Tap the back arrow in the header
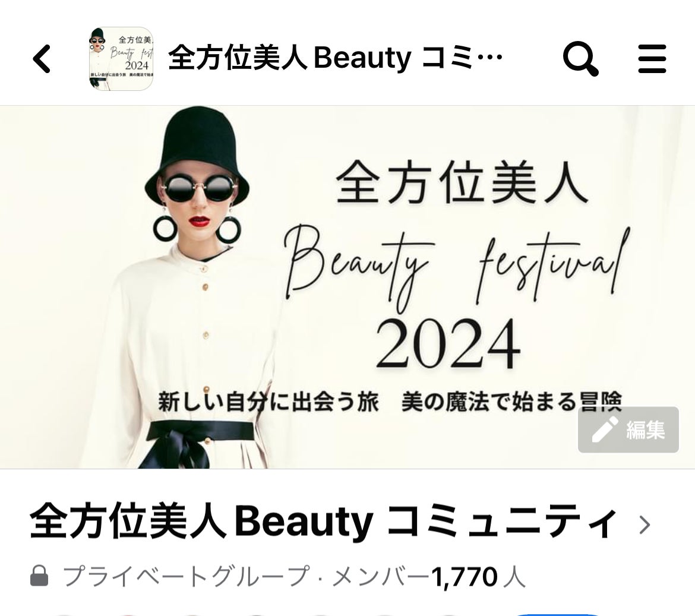This screenshot has width=695, height=616. click(42, 58)
